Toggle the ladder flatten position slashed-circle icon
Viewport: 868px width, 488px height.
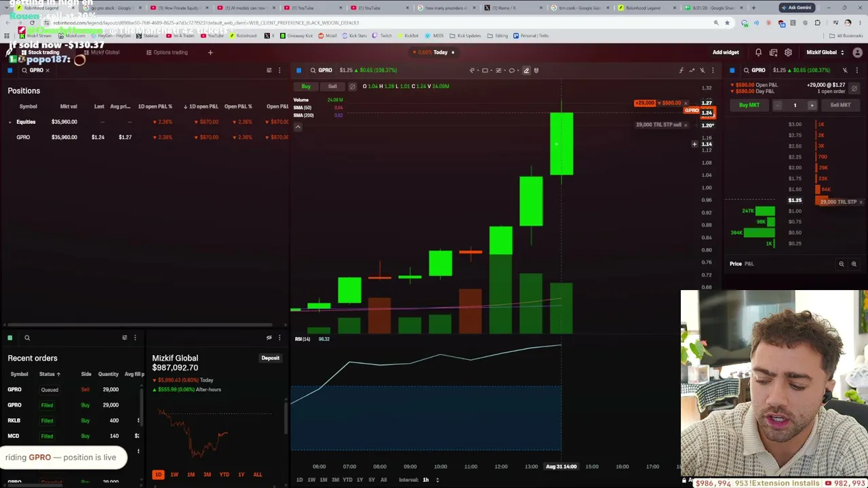pyautogui.click(x=854, y=89)
